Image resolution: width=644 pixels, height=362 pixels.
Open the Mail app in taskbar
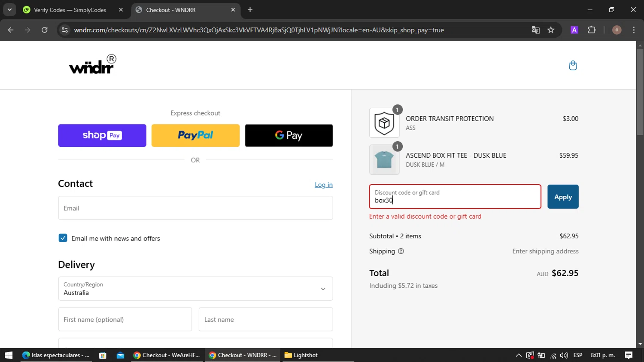pyautogui.click(x=120, y=355)
